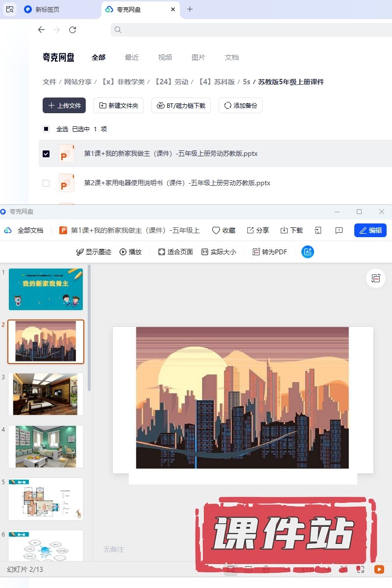Click the 上传文件 button
The width and height of the screenshot is (392, 588).
[64, 105]
